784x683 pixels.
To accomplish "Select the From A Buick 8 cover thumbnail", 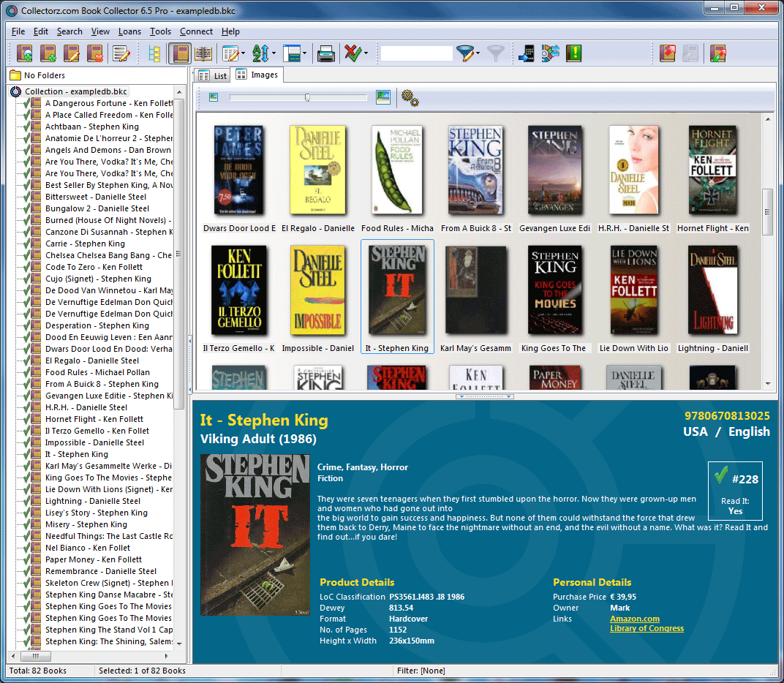I will pyautogui.click(x=475, y=170).
